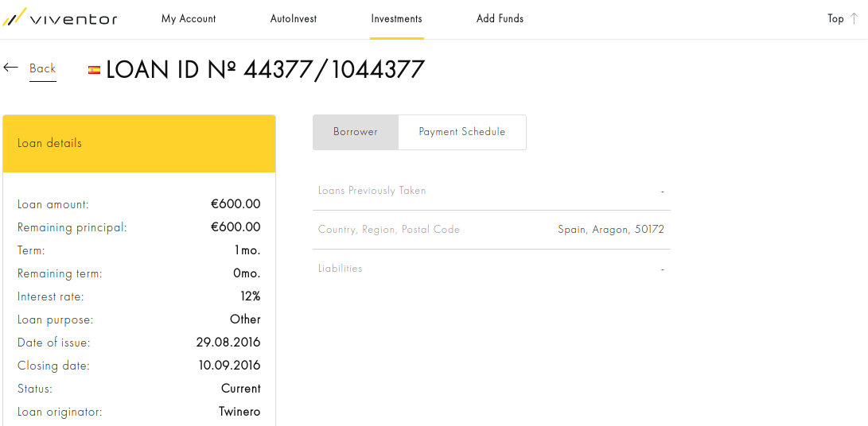Click the Spain flag icon

pyautogui.click(x=94, y=70)
